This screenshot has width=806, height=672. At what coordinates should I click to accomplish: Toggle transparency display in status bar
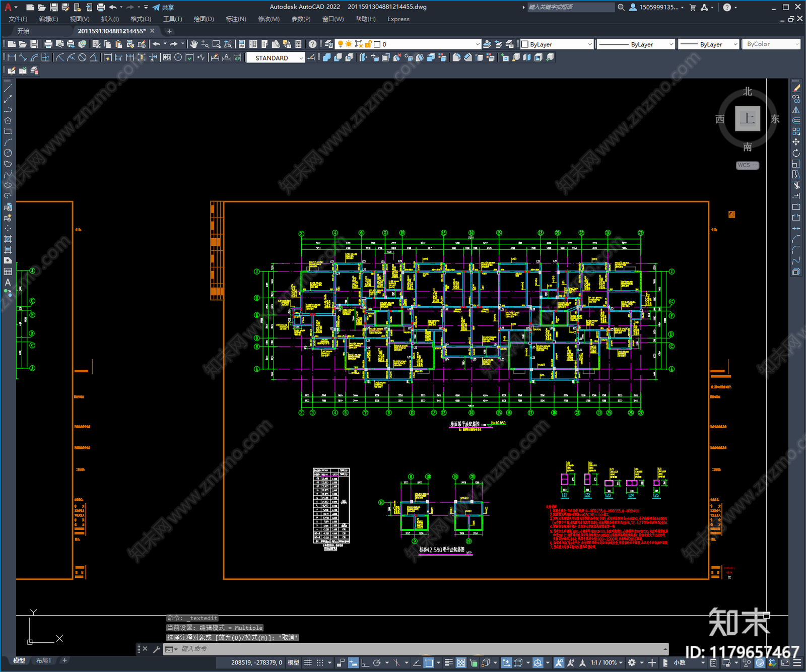[x=461, y=662]
